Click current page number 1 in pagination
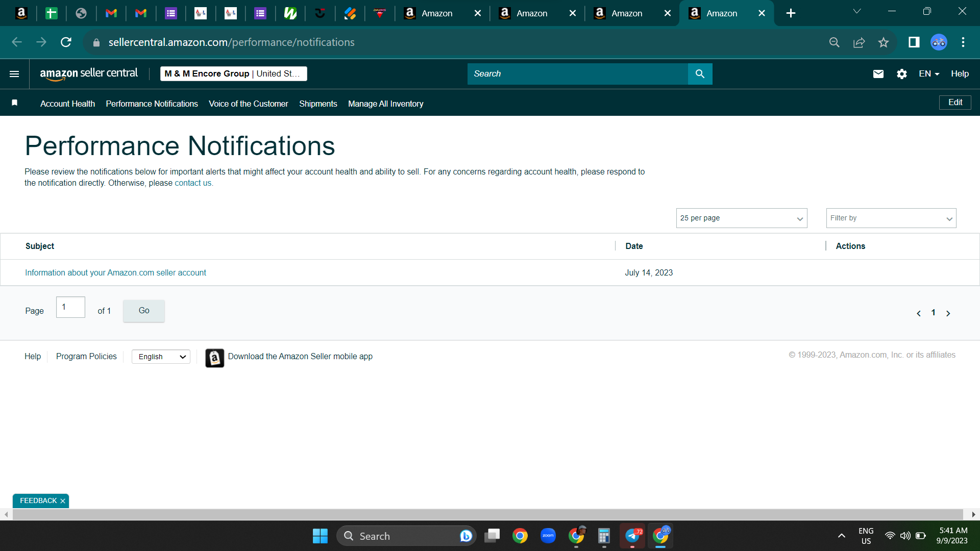Viewport: 980px width, 551px height. 933,313
